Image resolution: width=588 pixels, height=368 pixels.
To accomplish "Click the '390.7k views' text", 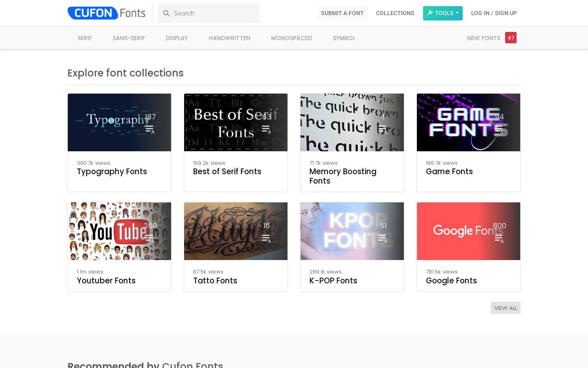I will (x=94, y=163).
